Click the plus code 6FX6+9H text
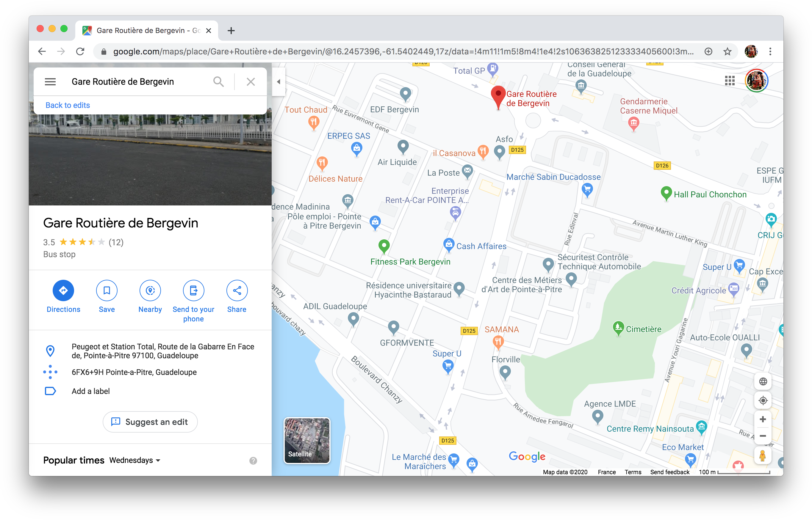812x520 pixels. pos(134,372)
